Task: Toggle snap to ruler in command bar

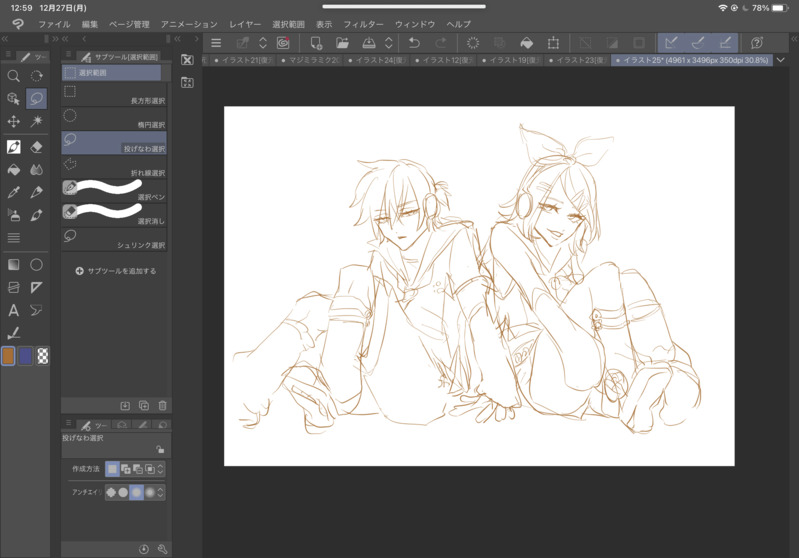Action: [x=671, y=43]
